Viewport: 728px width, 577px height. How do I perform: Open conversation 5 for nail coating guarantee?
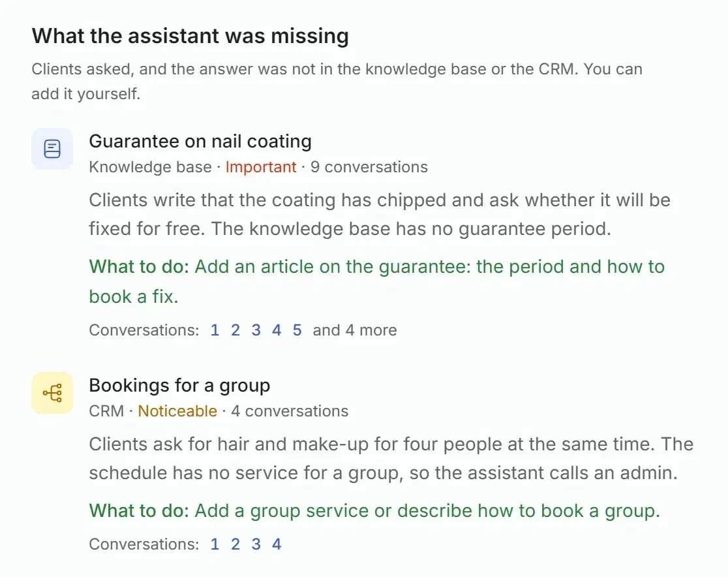point(297,330)
